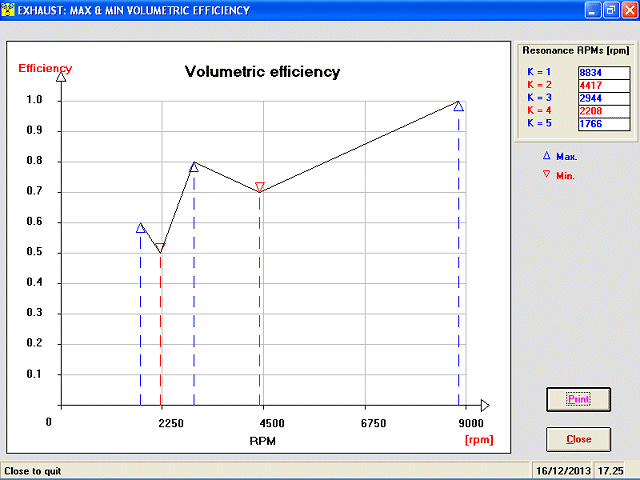Viewport: 640px width, 480px height.
Task: Select the K = 2 resonance RPM field 4417
Action: pos(604,85)
